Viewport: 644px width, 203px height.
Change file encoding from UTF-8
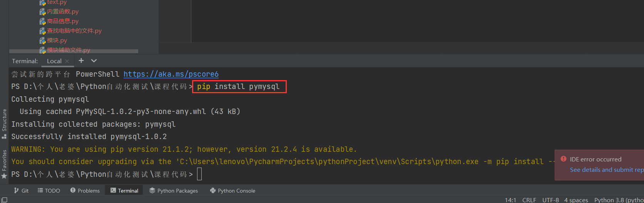[550, 200]
